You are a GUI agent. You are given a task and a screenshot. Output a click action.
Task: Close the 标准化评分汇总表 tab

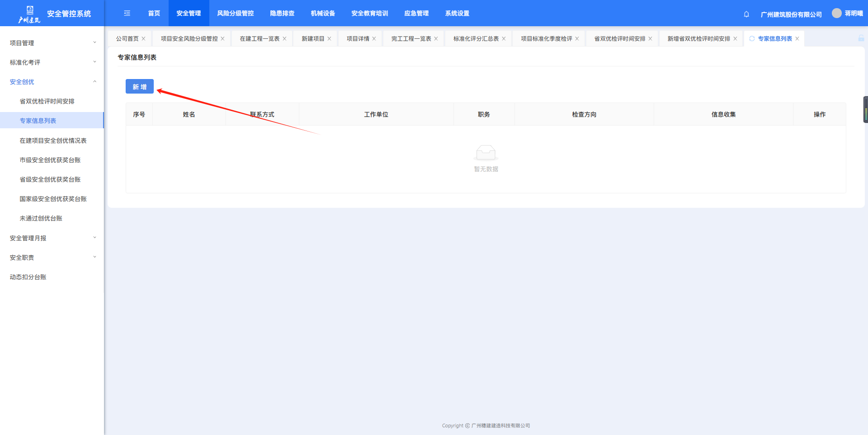click(504, 39)
